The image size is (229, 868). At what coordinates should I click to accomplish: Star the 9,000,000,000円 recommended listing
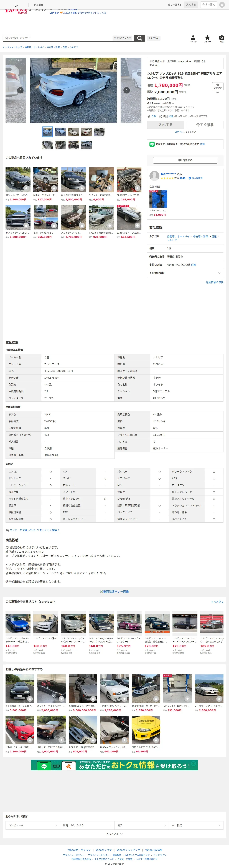[93, 699]
